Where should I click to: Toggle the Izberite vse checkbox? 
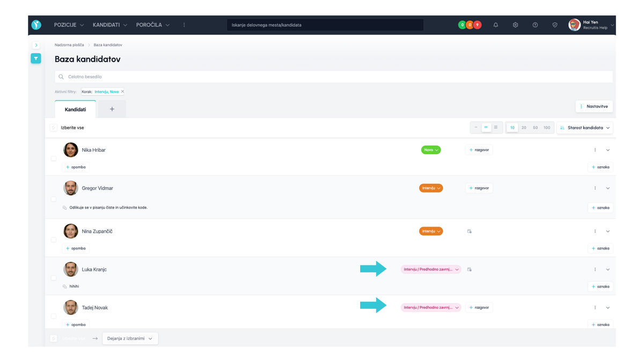point(53,128)
